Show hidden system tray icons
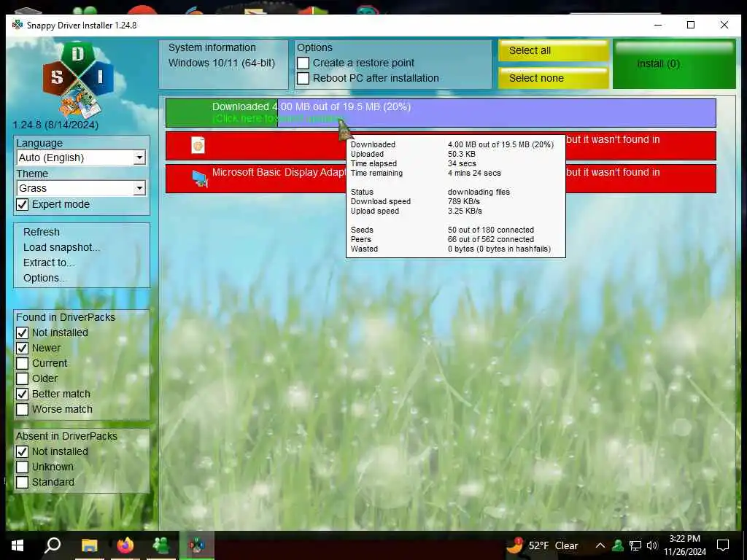 [x=600, y=545]
